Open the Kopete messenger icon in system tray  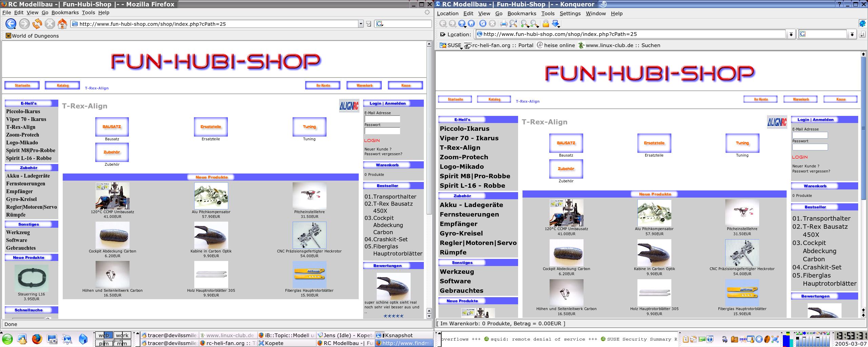(702, 339)
